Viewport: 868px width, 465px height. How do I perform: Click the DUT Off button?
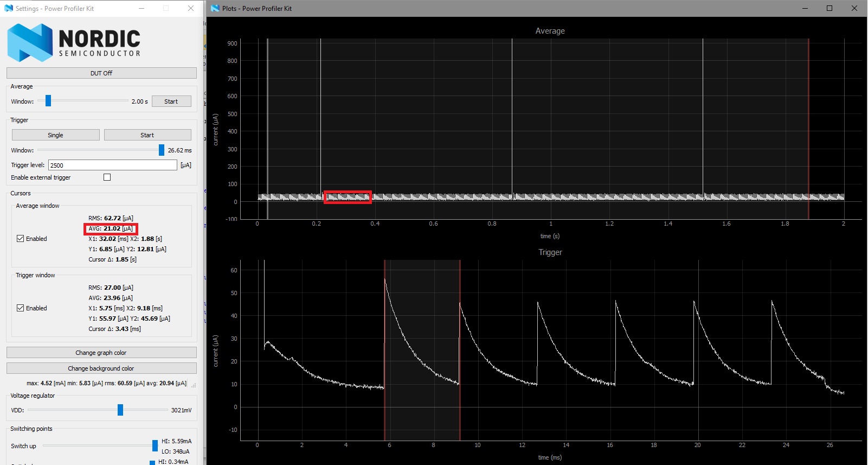tap(101, 73)
